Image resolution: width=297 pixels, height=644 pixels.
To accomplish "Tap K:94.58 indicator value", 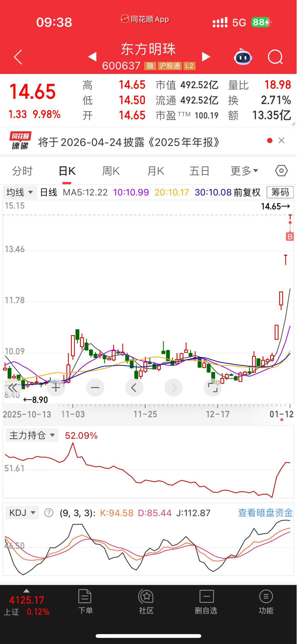I will click(x=117, y=513).
